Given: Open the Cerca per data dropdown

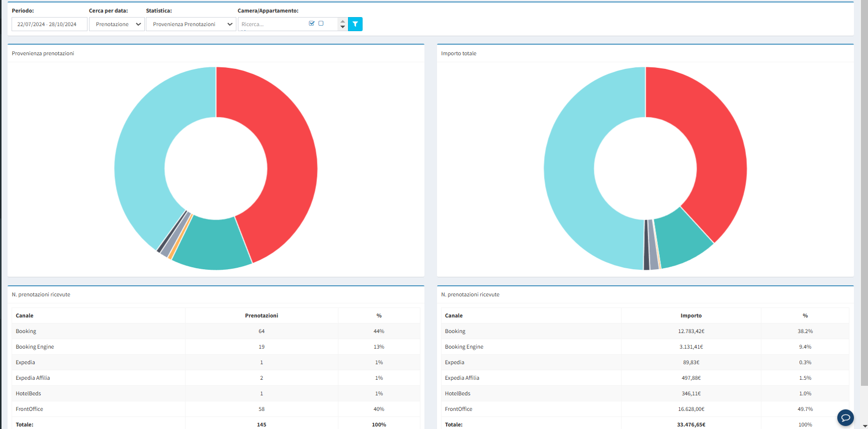Looking at the screenshot, I should coord(117,24).
